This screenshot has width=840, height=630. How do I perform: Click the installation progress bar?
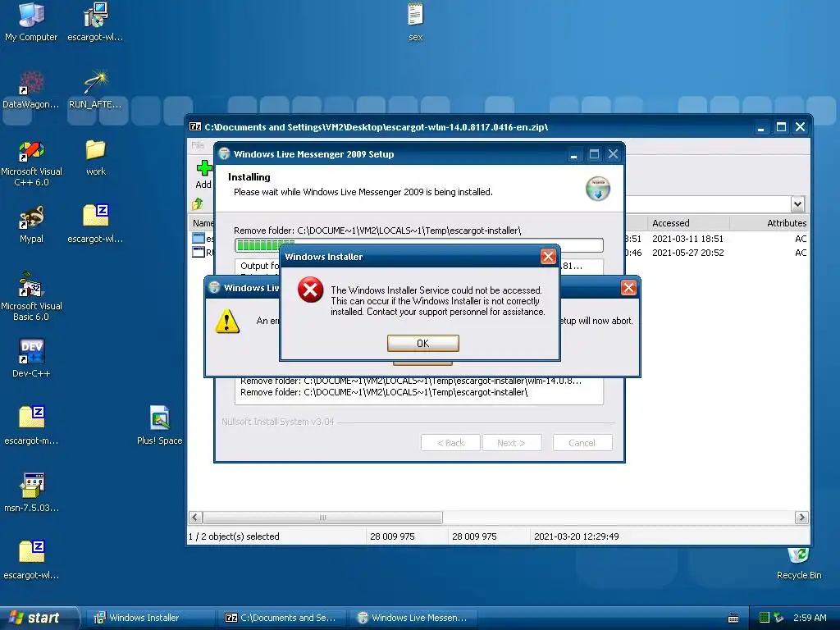419,245
